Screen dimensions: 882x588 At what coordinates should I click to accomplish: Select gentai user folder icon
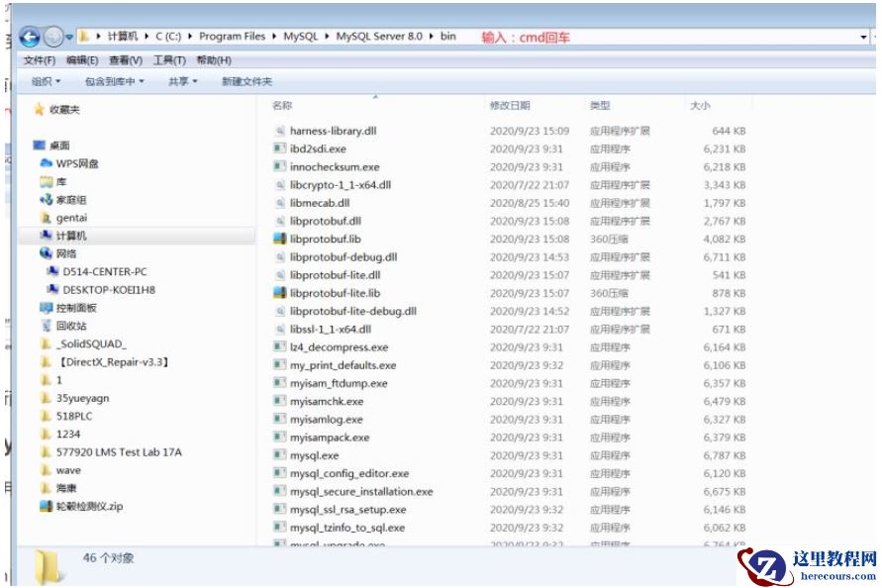(x=47, y=218)
